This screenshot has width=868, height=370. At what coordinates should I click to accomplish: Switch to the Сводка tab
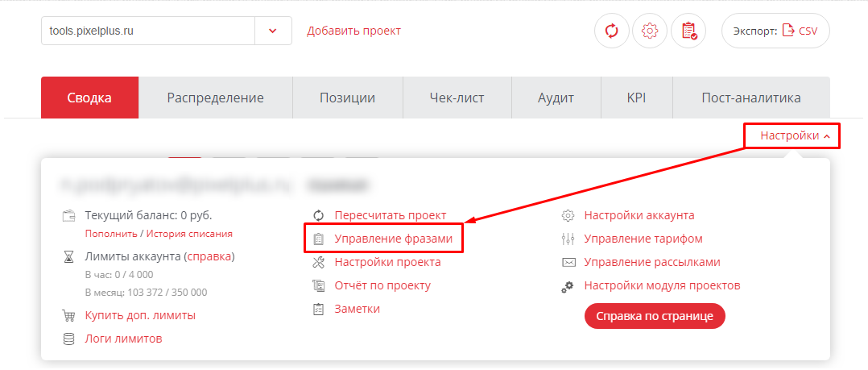pyautogui.click(x=89, y=98)
